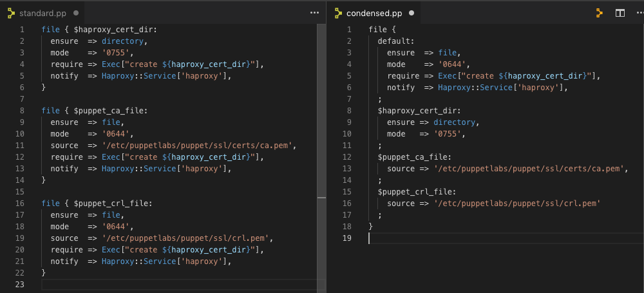Image resolution: width=644 pixels, height=293 pixels.
Task: Click the Puppet file icon on standard.pp tab
Action: coord(12,13)
